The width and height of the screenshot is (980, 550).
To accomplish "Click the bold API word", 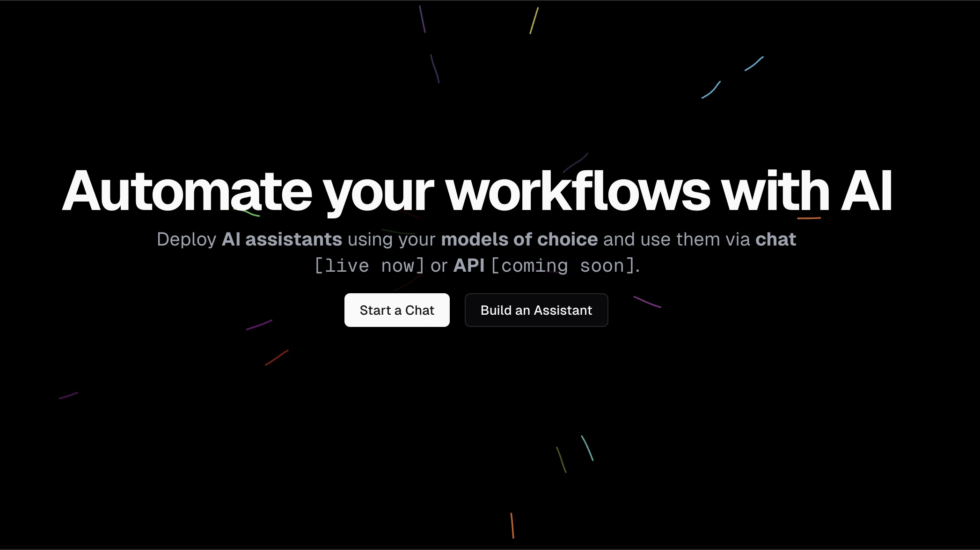I will point(469,266).
